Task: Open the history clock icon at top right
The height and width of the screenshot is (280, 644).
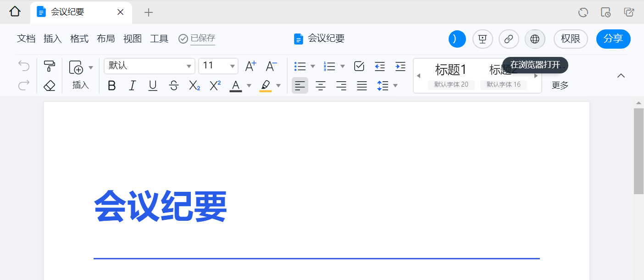Action: pyautogui.click(x=605, y=12)
